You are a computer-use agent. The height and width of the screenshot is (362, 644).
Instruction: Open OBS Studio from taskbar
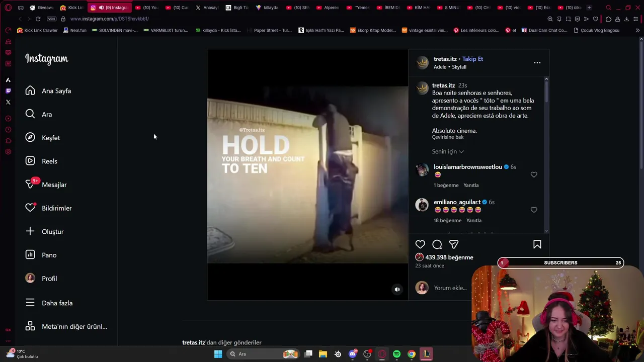pyautogui.click(x=367, y=354)
